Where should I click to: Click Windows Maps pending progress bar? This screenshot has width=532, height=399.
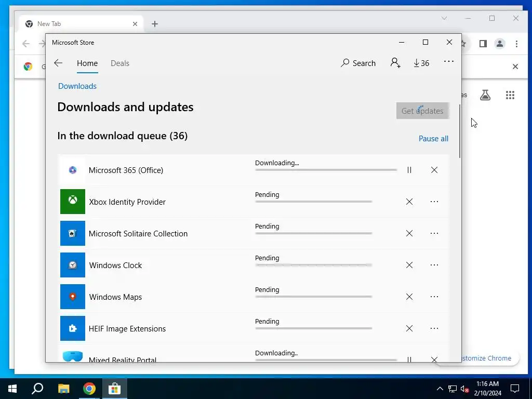pyautogui.click(x=313, y=297)
